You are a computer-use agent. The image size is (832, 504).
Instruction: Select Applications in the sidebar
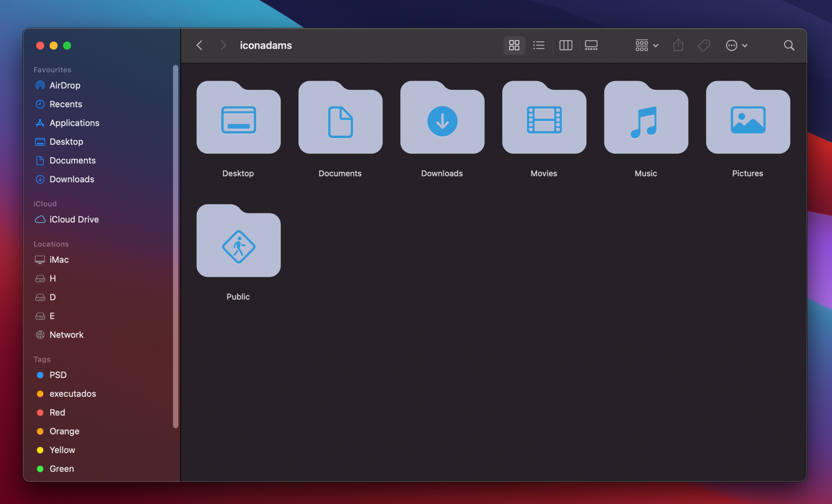74,123
